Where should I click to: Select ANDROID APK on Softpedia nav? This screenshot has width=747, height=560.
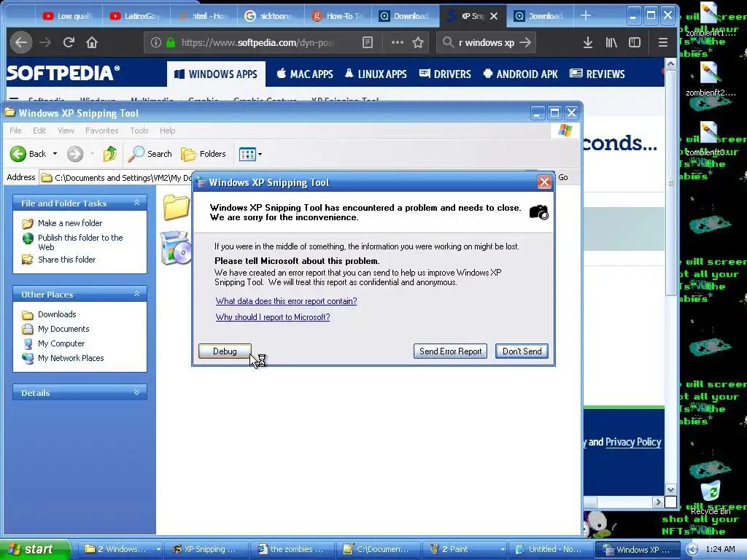coord(520,74)
